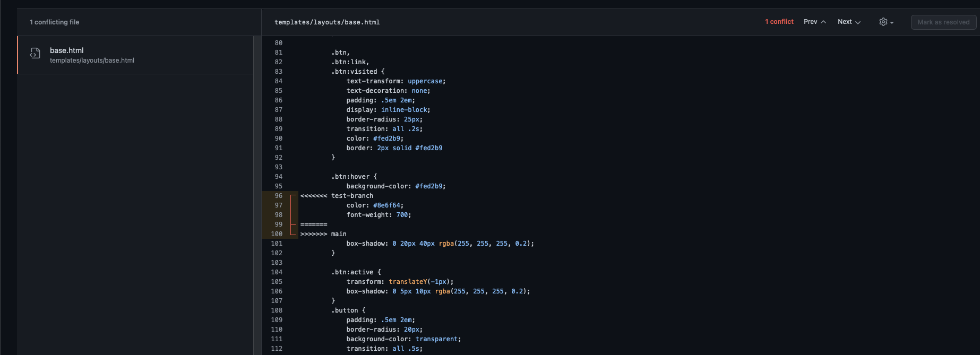Click the >>>>>>> main conflict marker line

coord(323,234)
